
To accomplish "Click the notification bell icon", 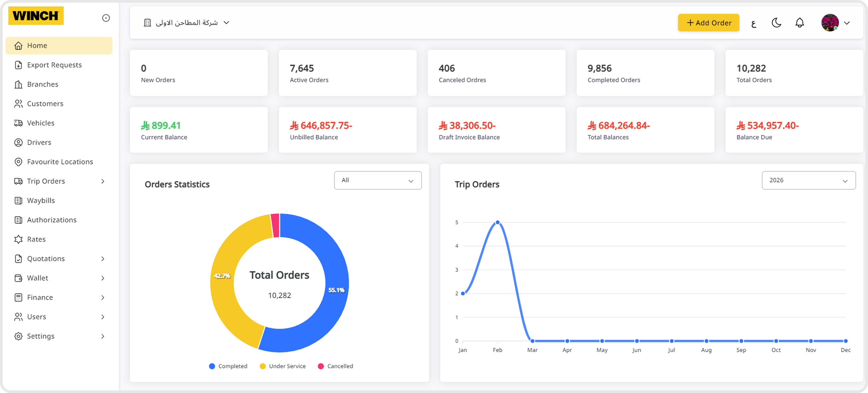I will [799, 23].
